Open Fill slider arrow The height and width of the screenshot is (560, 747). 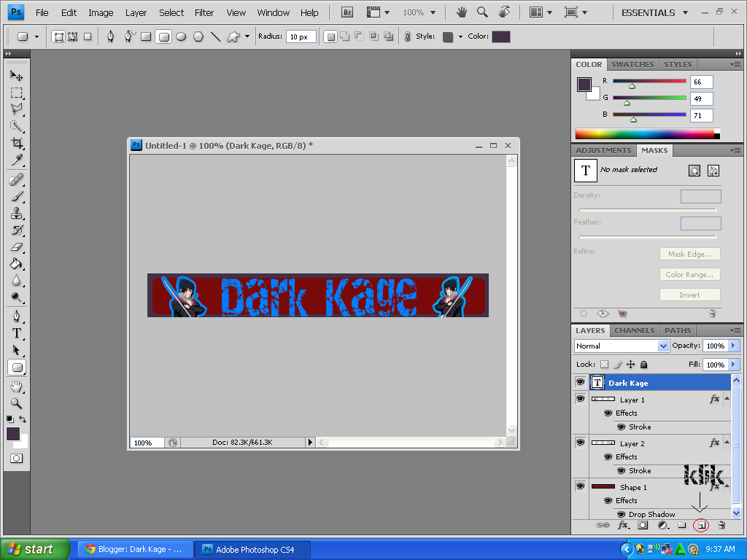(733, 365)
